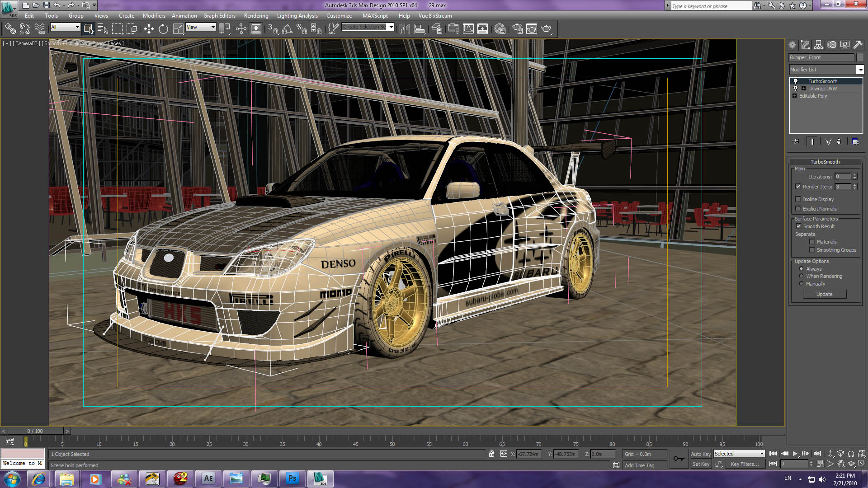
Task: Open Rendered Frame Window
Action: (x=532, y=29)
